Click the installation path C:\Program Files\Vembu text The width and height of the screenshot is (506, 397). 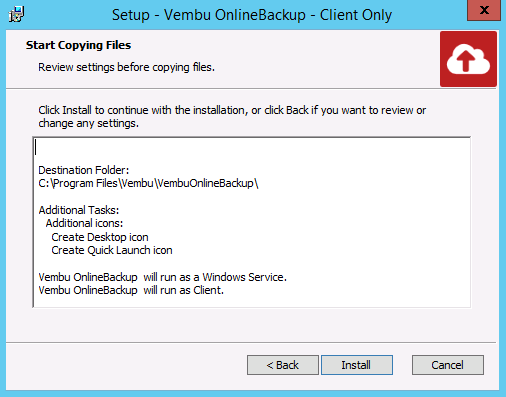[x=148, y=183]
